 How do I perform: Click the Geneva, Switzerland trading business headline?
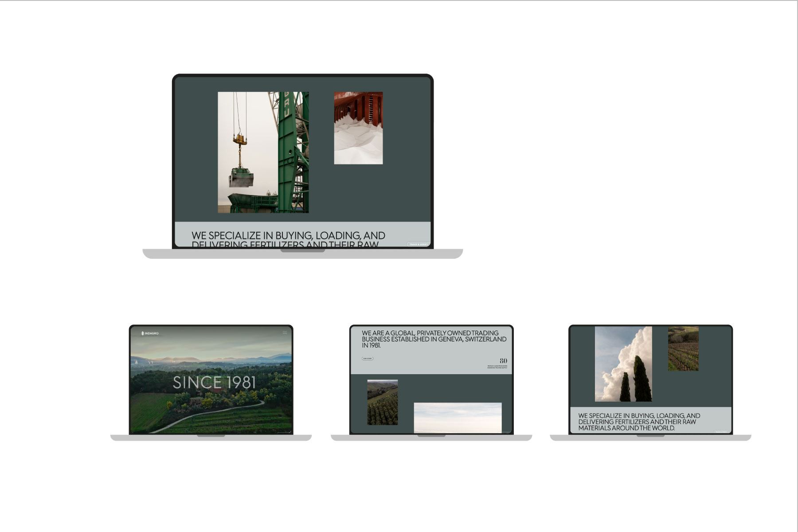434,339
